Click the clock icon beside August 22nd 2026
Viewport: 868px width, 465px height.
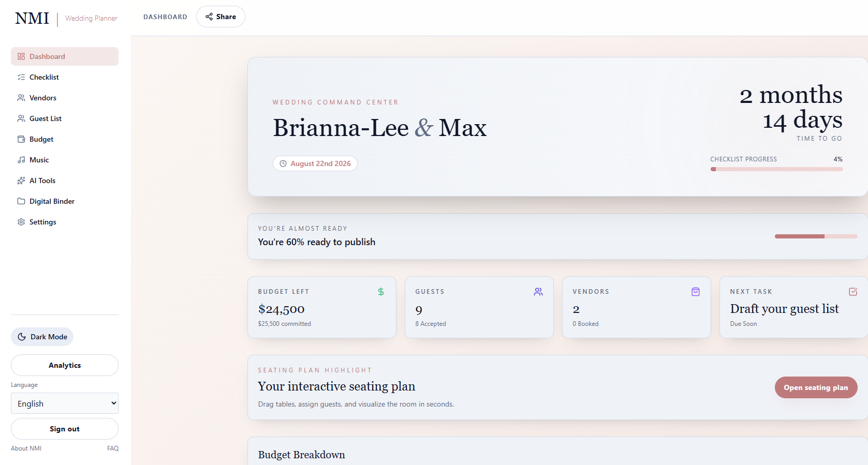tap(283, 163)
